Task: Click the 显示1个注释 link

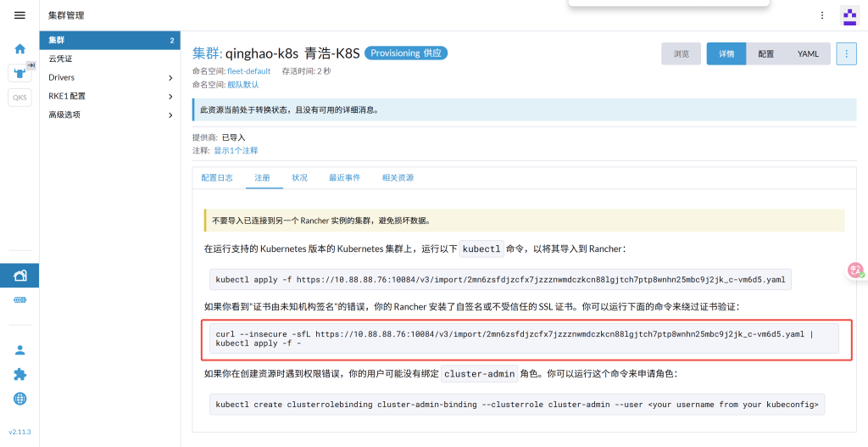Action: point(236,150)
